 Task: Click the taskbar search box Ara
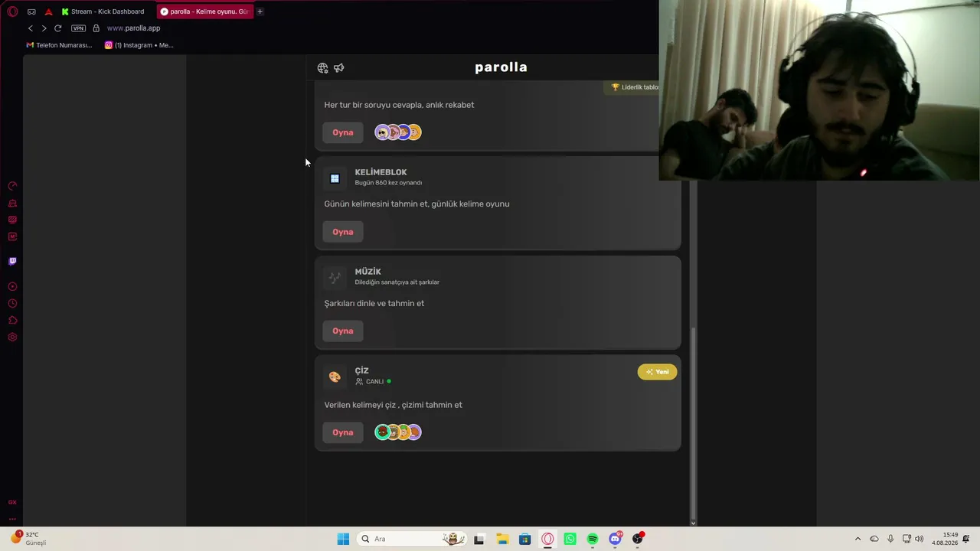tap(412, 539)
